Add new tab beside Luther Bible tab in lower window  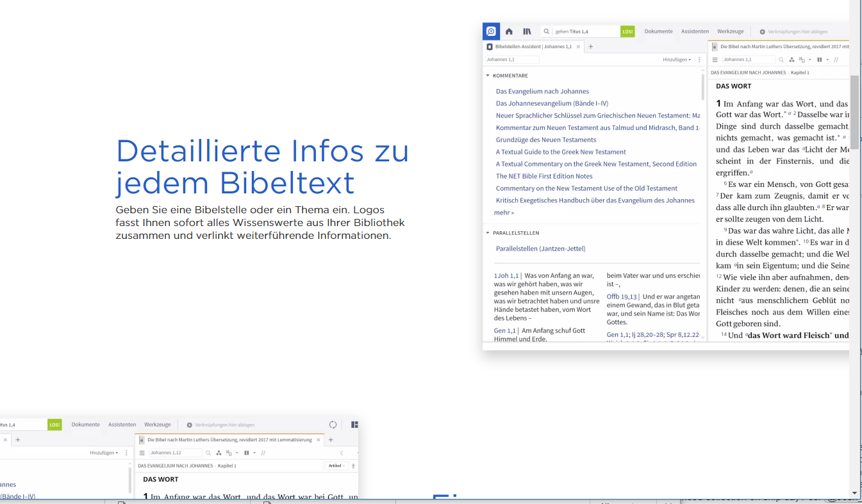331,440
